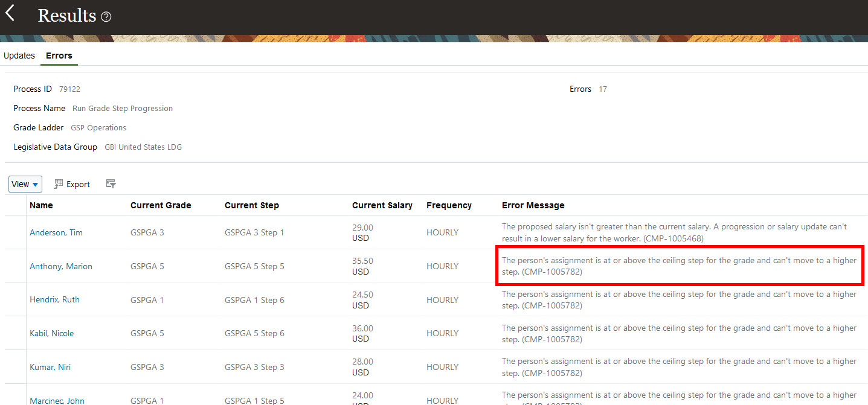The image size is (868, 405).
Task: Click the 35.50 USD salary cell
Action: (362, 266)
